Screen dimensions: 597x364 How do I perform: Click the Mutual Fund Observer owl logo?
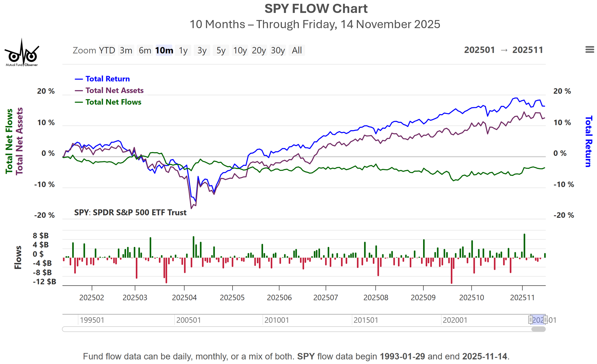(22, 53)
